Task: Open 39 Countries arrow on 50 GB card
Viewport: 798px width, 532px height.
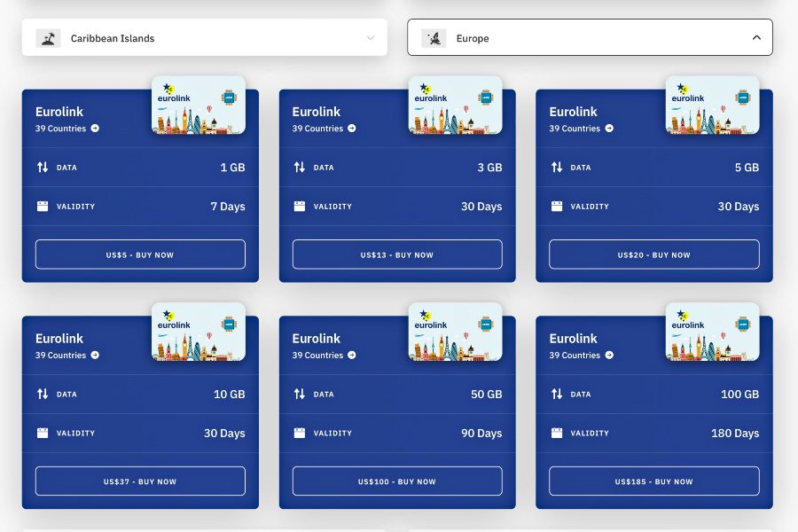Action: coord(352,355)
